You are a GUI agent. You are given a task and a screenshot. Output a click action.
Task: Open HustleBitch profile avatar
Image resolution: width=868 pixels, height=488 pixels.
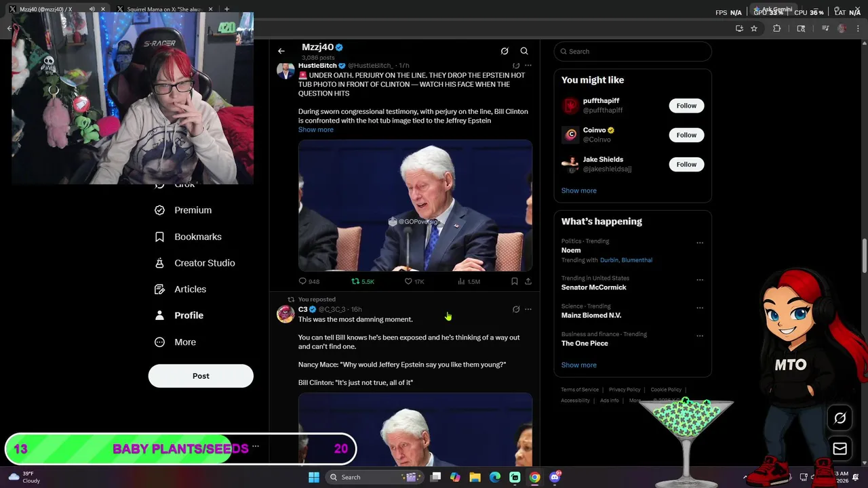point(285,70)
